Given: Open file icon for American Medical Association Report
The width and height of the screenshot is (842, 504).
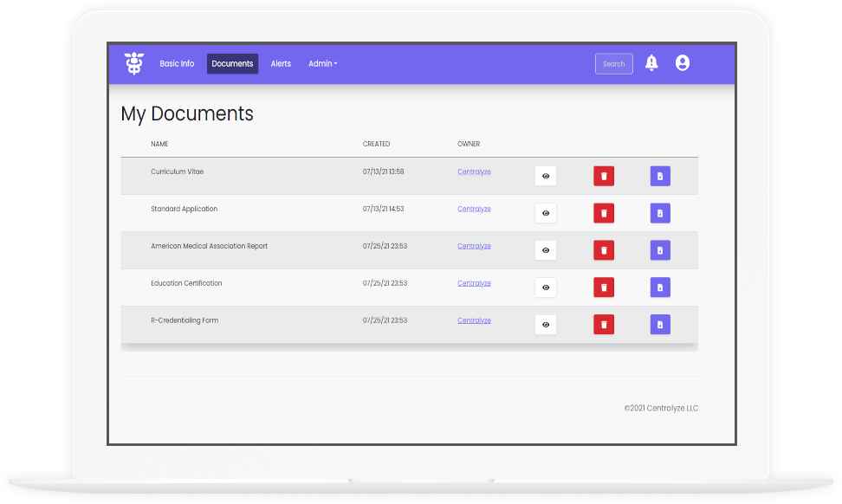Looking at the screenshot, I should coord(660,250).
